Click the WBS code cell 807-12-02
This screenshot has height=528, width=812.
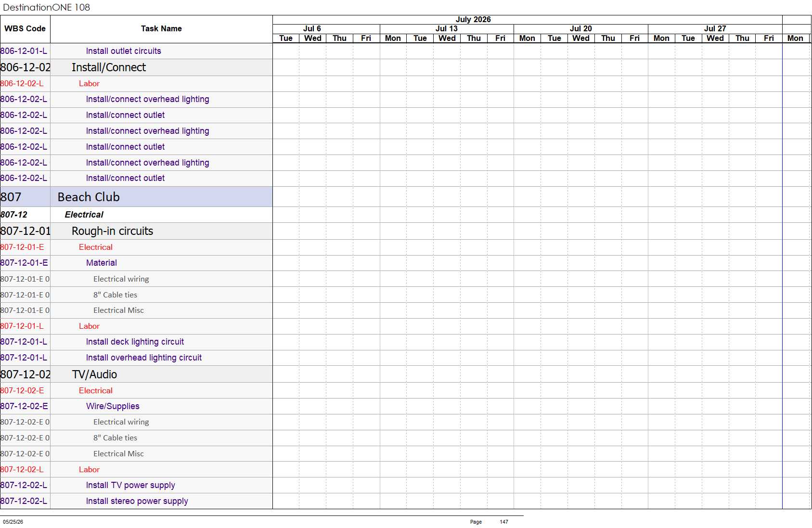[25, 374]
